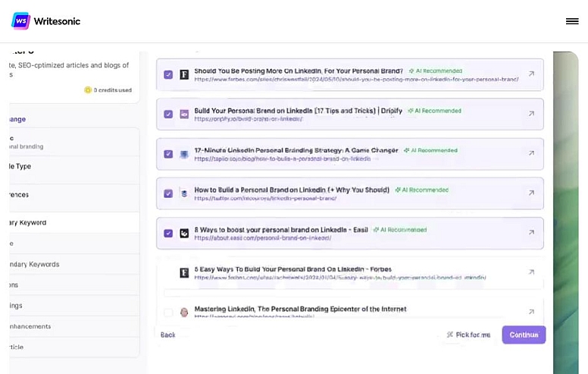Open the dripify URL link
Viewport: 588px width, 374px height.
(x=249, y=119)
